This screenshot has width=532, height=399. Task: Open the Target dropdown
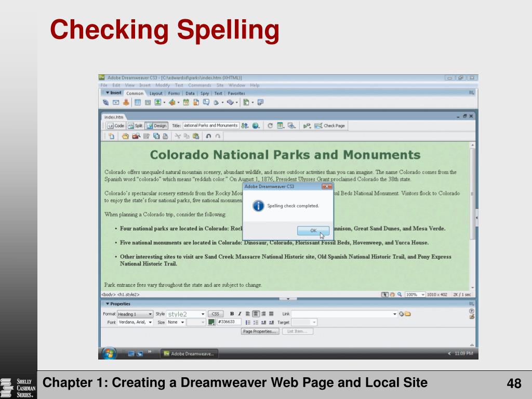[304, 322]
